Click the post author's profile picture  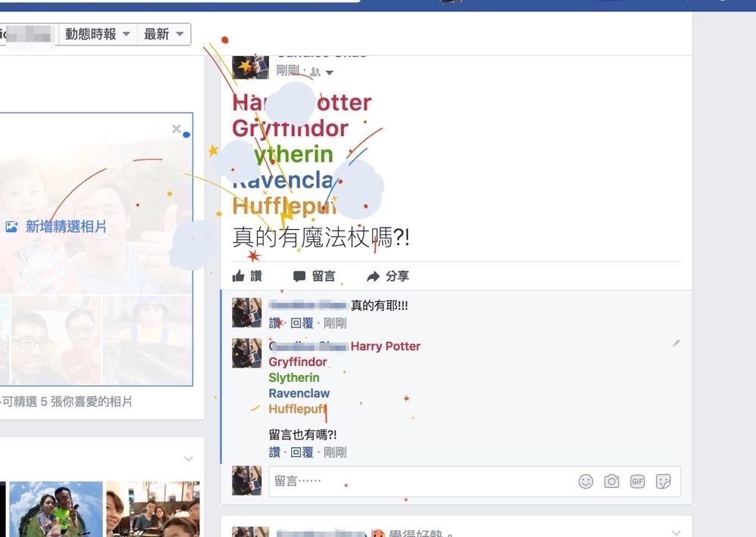tap(250, 67)
